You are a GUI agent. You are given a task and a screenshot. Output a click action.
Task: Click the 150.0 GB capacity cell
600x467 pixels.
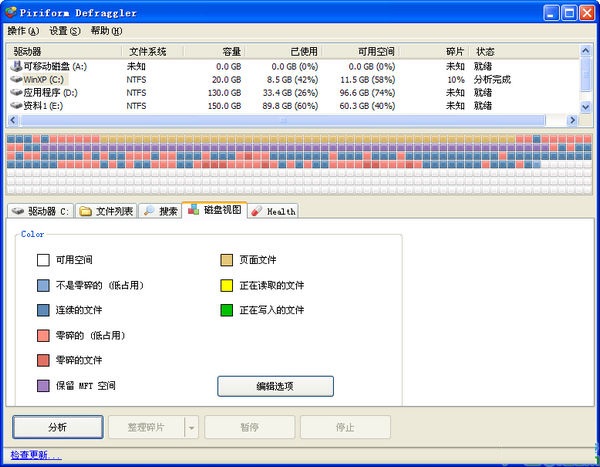click(x=225, y=105)
